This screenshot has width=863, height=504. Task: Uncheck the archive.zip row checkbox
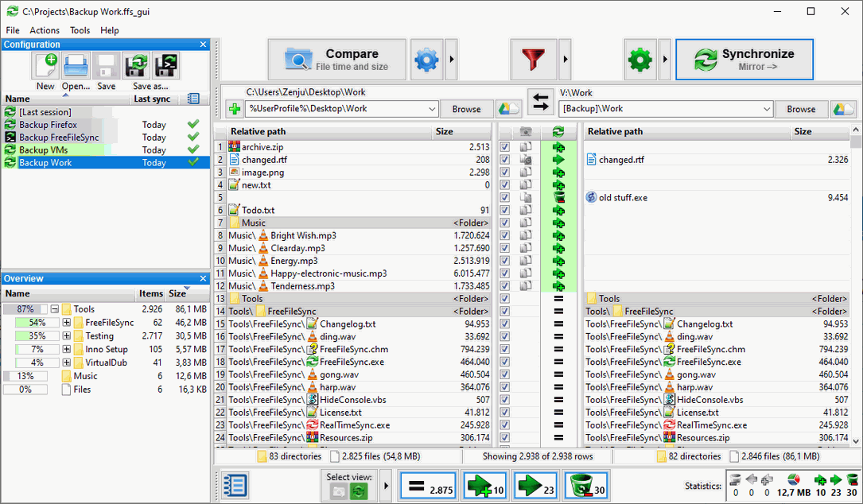[505, 147]
